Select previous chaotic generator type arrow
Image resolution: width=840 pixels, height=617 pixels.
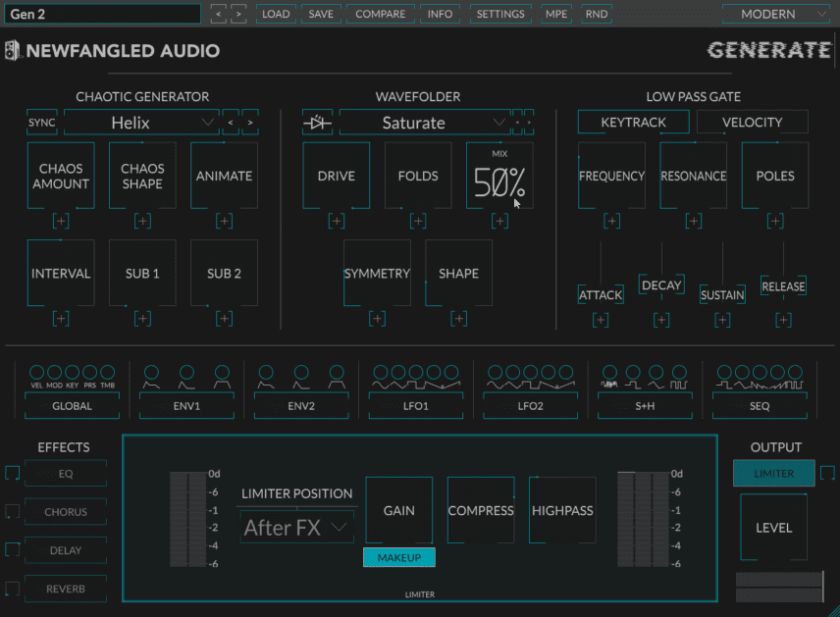pos(231,123)
